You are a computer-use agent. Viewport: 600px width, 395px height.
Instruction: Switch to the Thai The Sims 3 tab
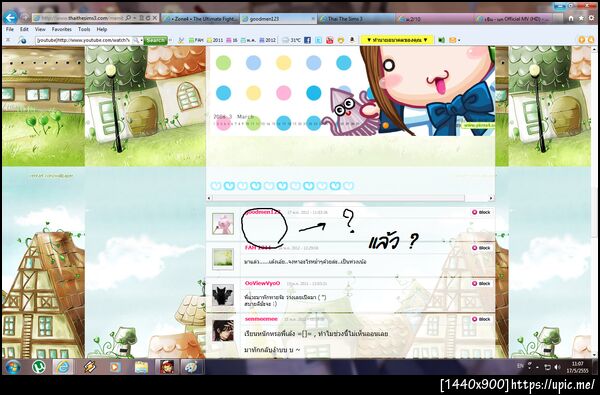pyautogui.click(x=356, y=18)
